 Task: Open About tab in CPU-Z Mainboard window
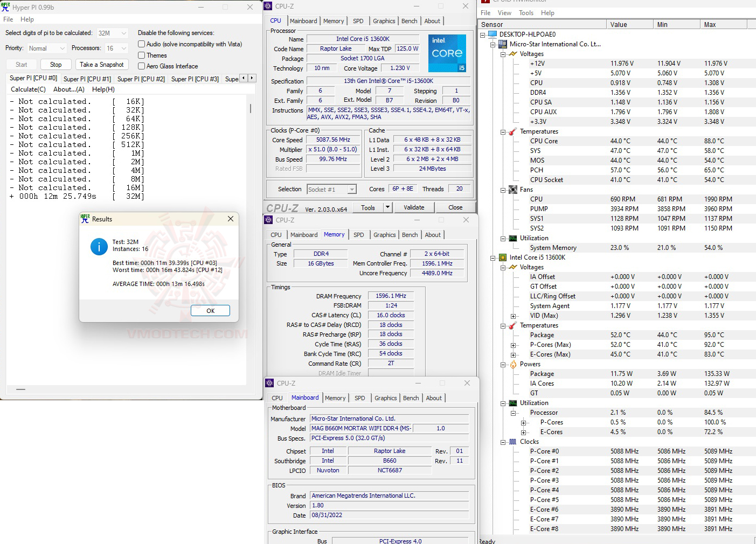434,398
